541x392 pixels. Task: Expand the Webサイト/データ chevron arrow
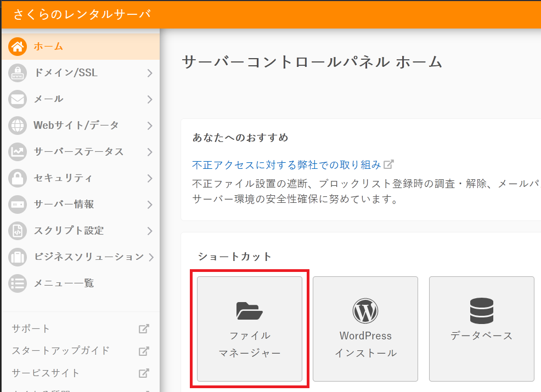150,126
